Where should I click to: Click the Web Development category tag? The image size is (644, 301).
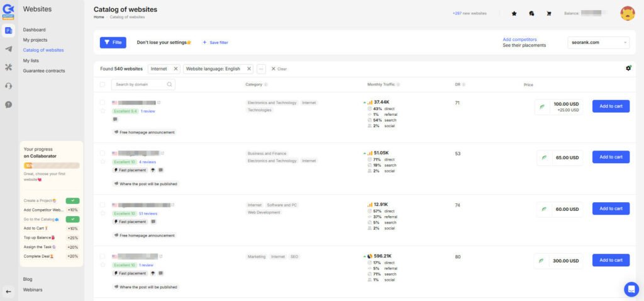coord(264,213)
